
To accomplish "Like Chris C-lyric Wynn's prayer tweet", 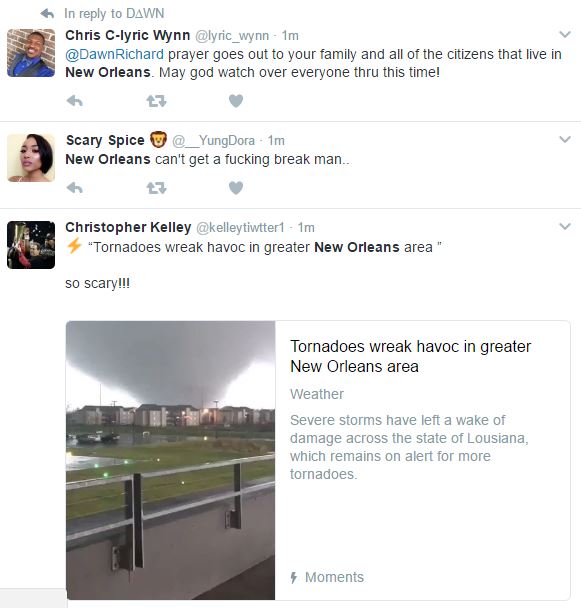I will coord(236,101).
